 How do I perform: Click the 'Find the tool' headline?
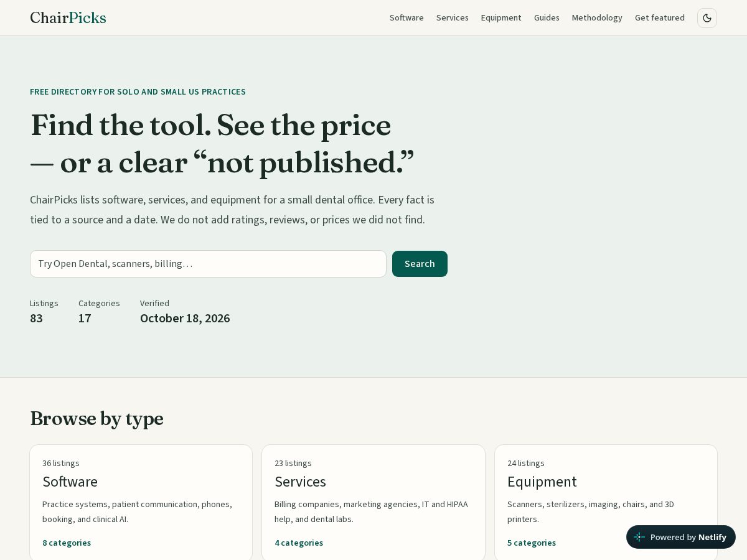pos(222,144)
